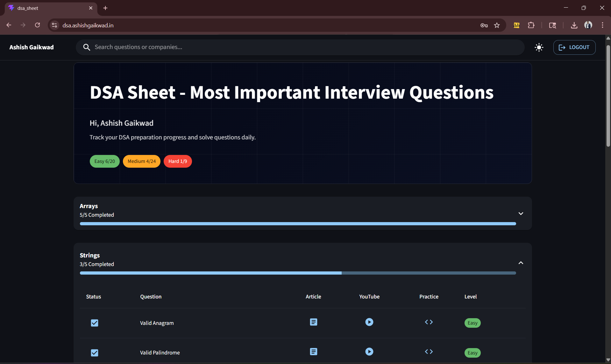Click the Easy level tag for Valid Palindrome

[x=472, y=353]
